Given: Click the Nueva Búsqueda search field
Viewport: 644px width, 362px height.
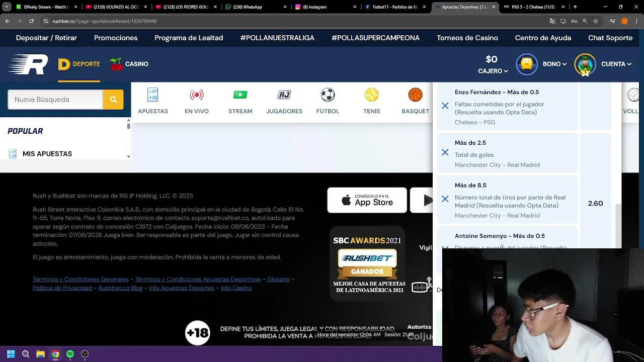Looking at the screenshot, I should 55,100.
